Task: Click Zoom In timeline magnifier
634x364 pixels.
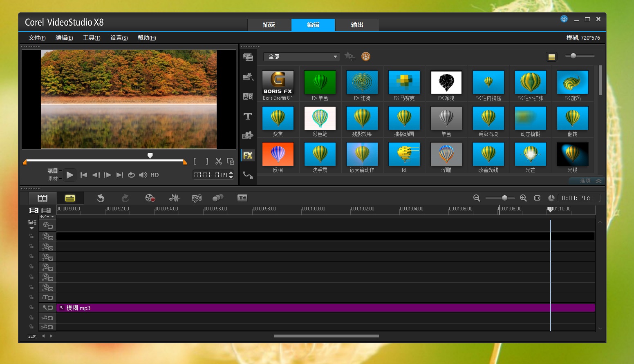Action: pyautogui.click(x=523, y=198)
